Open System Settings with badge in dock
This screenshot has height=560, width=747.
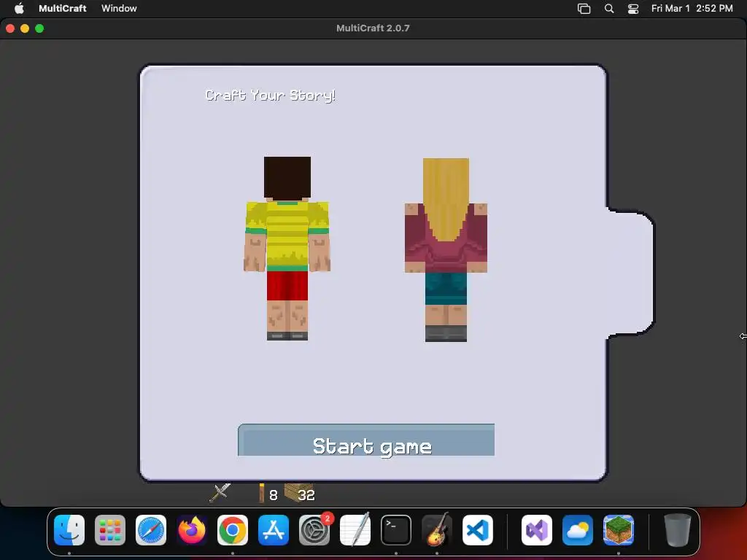314,530
